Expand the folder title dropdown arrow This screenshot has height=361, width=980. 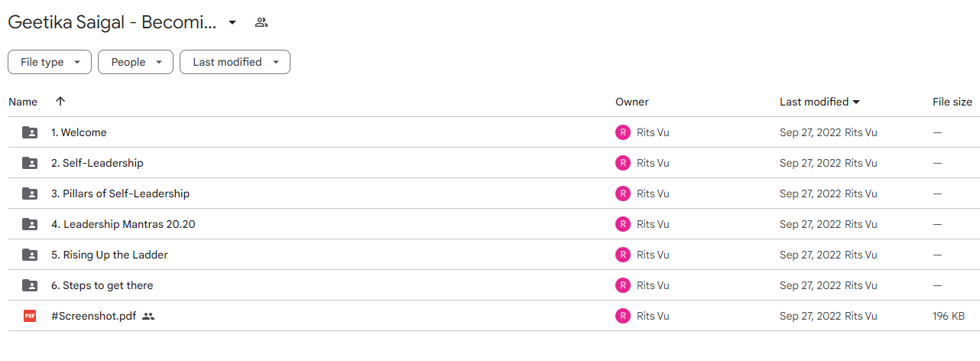tap(232, 22)
